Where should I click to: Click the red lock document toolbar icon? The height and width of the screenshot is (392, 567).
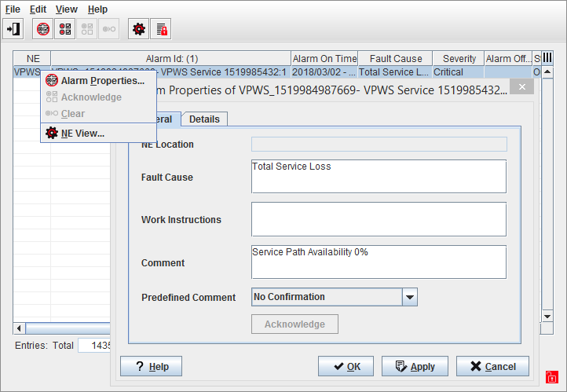[161, 29]
